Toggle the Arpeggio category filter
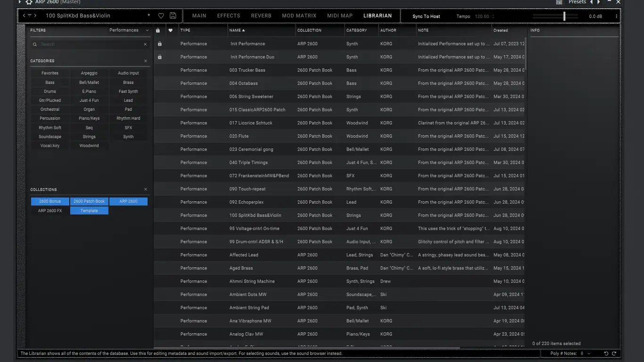 click(89, 73)
